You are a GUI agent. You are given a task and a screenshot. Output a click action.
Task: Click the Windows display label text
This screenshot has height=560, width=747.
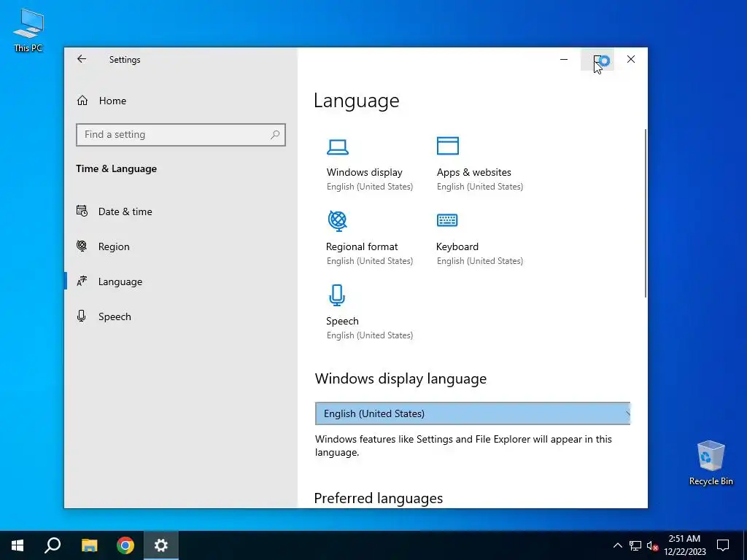365,172
